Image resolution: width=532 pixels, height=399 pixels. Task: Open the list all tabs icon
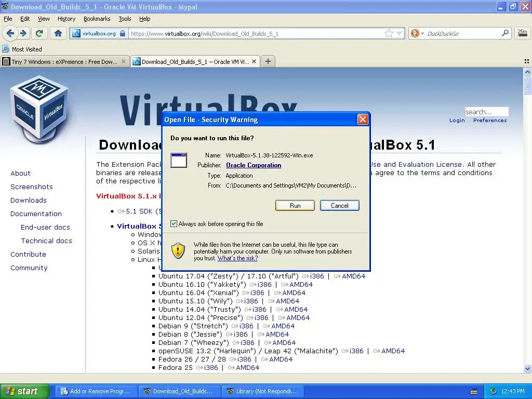coord(527,61)
